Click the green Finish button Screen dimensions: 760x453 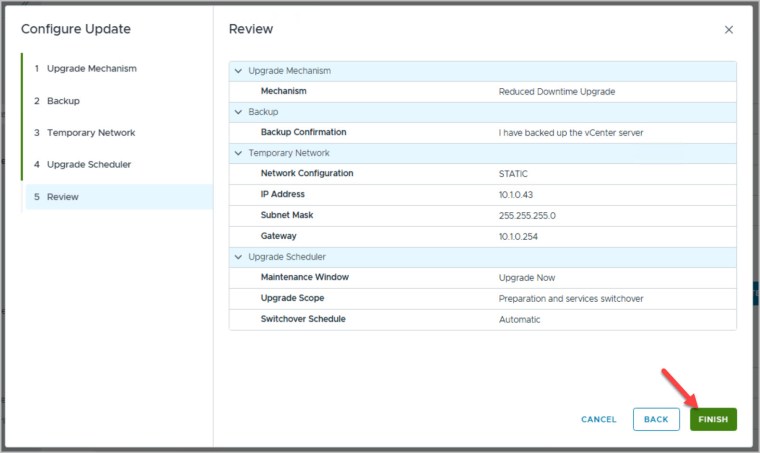[713, 419]
